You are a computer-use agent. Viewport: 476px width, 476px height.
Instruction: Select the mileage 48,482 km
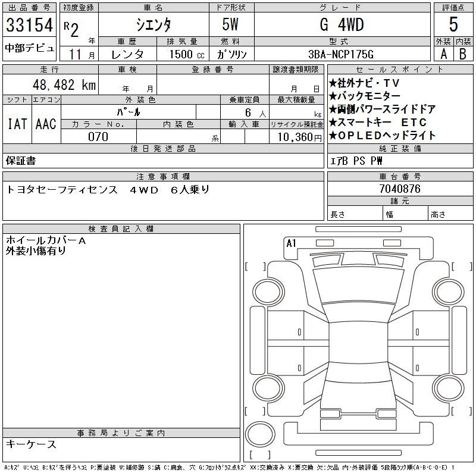click(x=64, y=85)
